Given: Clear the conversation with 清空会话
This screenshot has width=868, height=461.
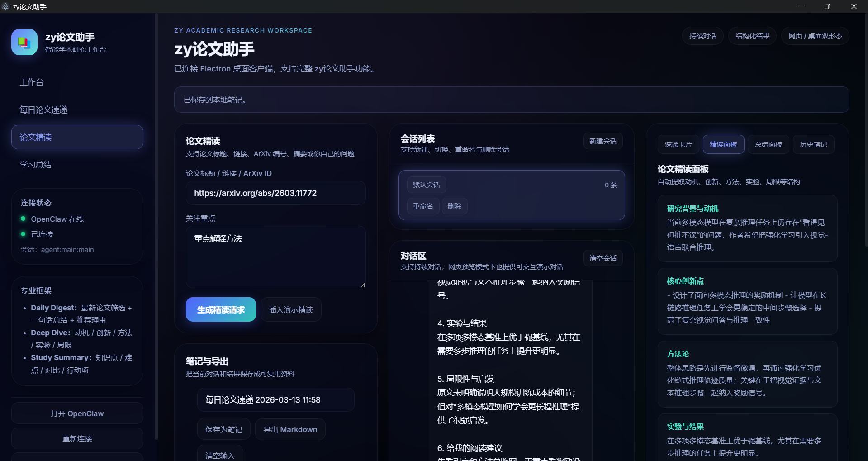Looking at the screenshot, I should [602, 258].
